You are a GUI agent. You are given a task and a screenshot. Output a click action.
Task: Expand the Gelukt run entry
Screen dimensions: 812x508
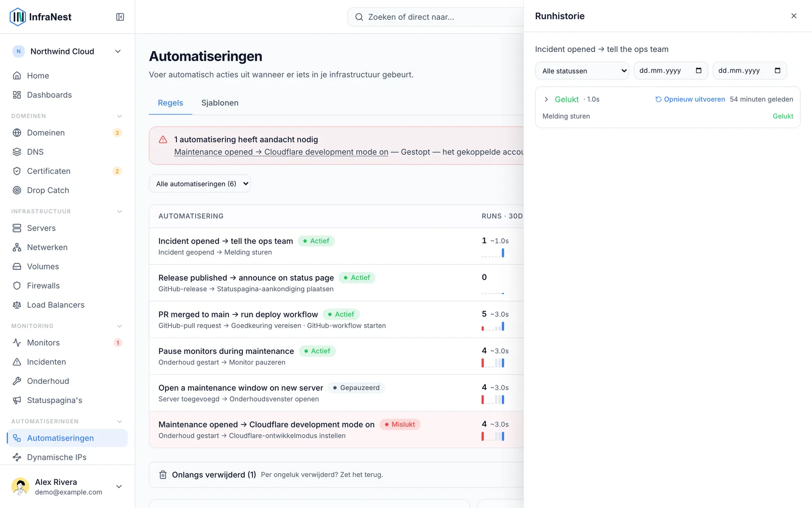pos(546,99)
